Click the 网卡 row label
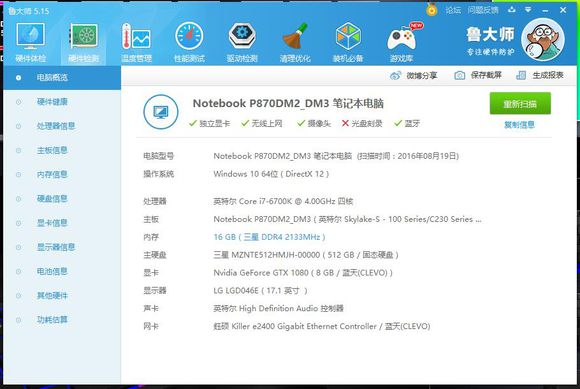The image size is (580, 389). 151,327
